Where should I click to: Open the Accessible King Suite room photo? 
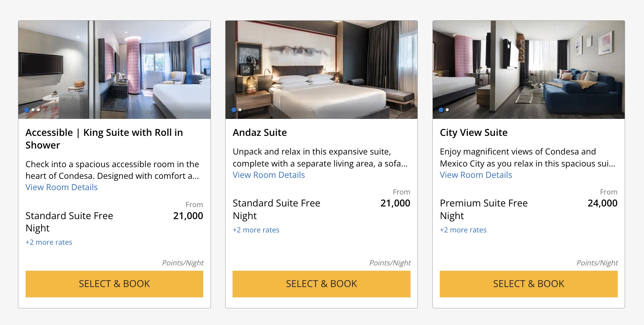[114, 67]
